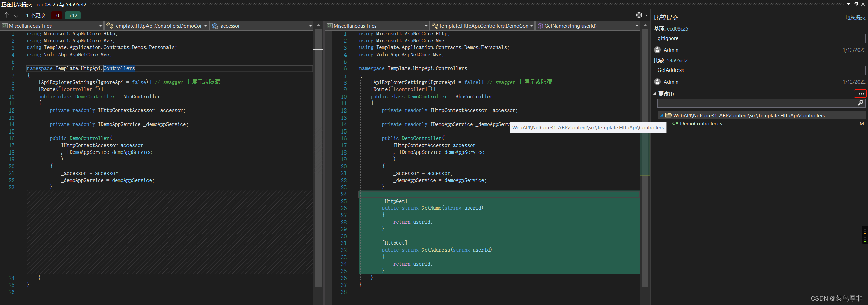
Task: Click the +12 additions count badge
Action: pyautogui.click(x=73, y=15)
